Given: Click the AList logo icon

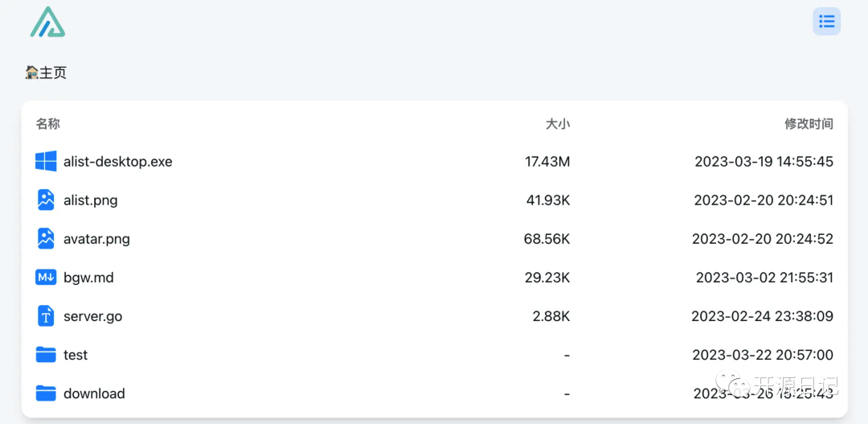Looking at the screenshot, I should coord(47,23).
